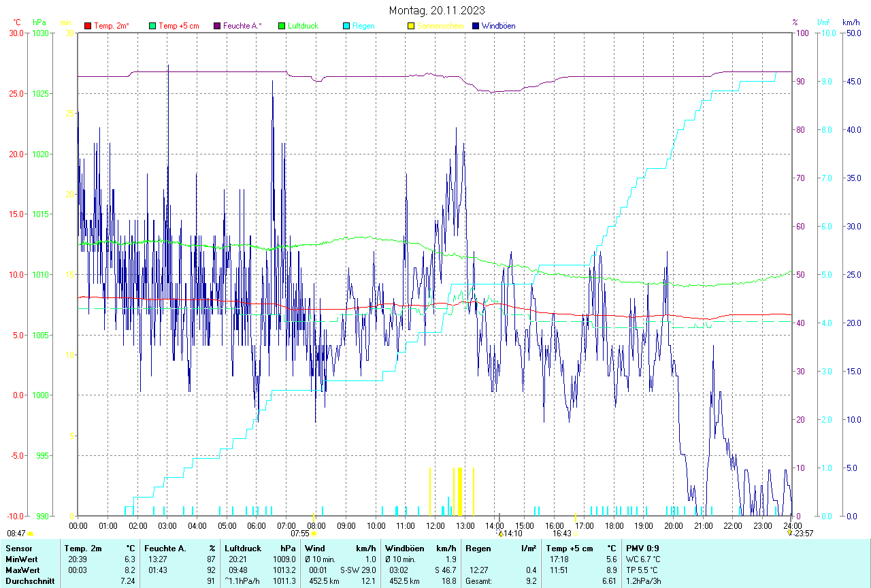Click the '^1.1hPa/h' pressure change value
The image size is (871, 588).
tap(242, 581)
